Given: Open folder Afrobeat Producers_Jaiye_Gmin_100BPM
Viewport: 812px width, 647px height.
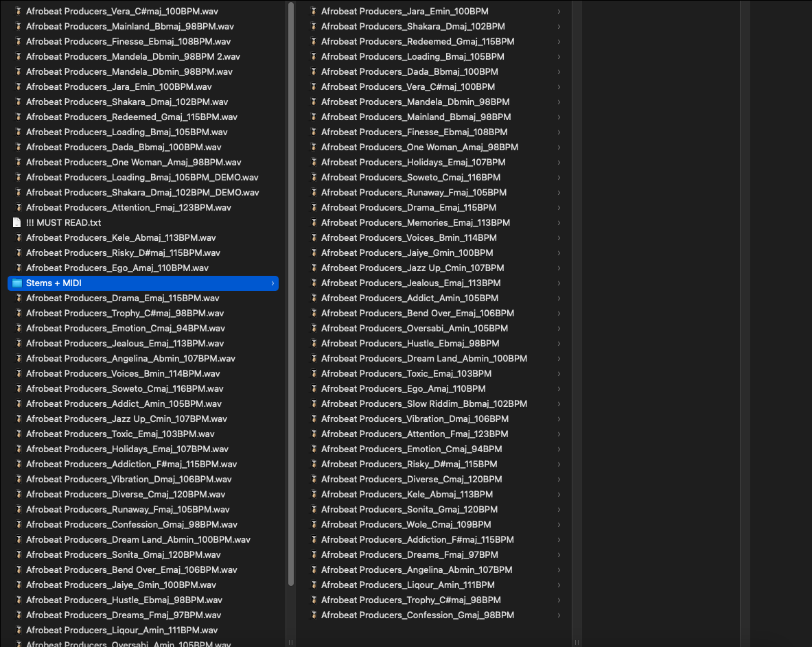Looking at the screenshot, I should 407,252.
